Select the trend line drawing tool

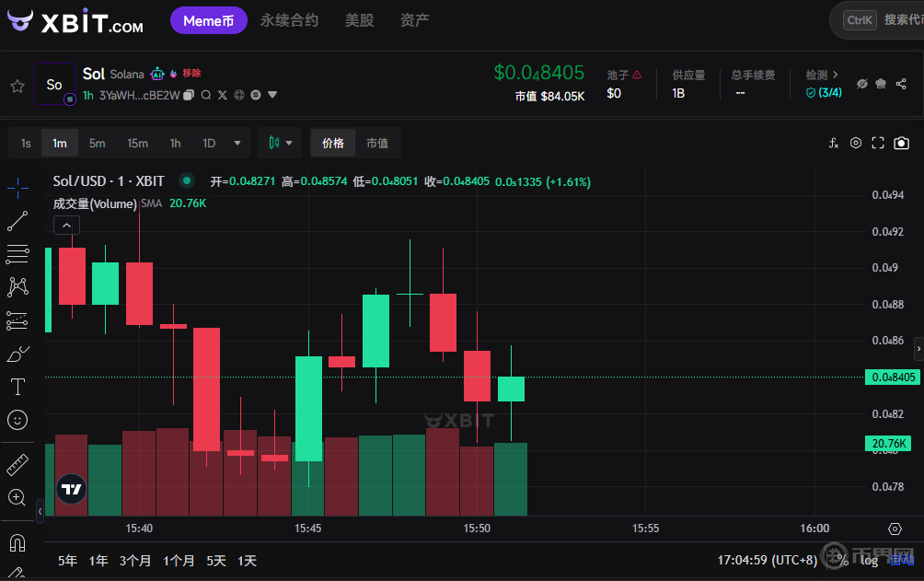coord(17,221)
